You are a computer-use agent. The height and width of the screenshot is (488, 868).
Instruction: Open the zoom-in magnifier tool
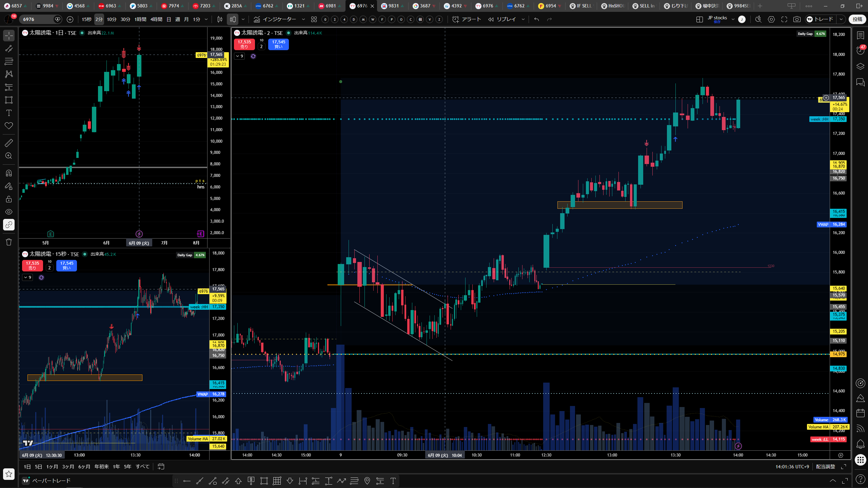9,156
